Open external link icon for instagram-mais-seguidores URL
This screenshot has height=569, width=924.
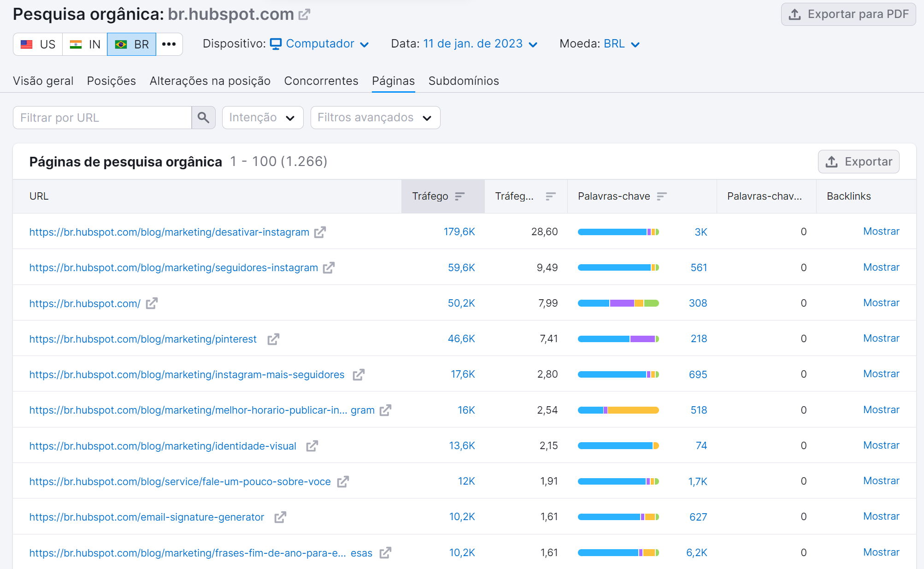pyautogui.click(x=359, y=374)
